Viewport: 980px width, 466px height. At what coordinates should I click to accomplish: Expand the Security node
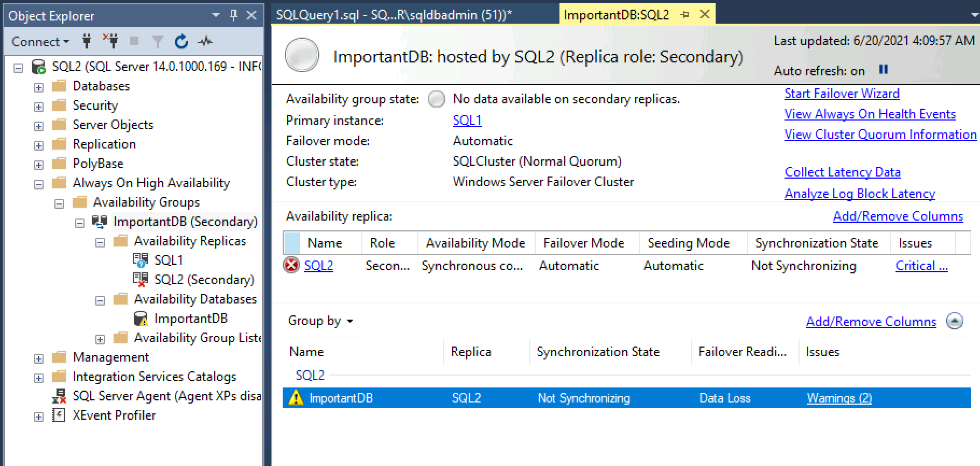coord(39,107)
